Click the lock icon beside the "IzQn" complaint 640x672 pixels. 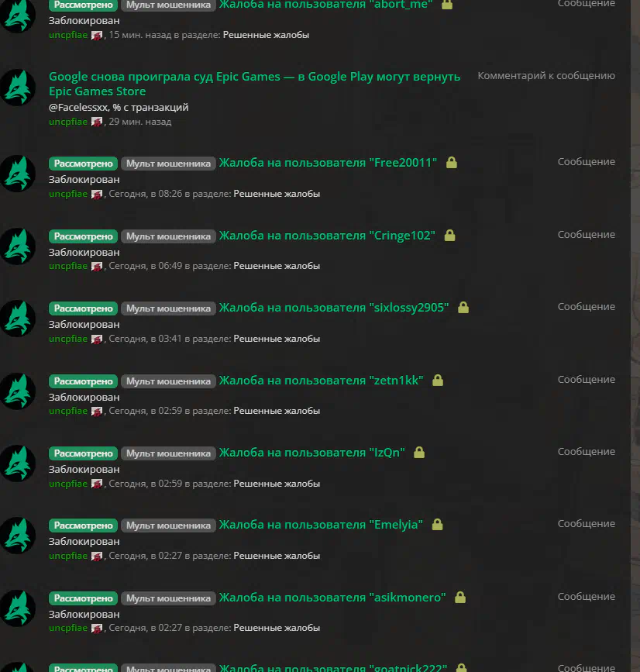[x=419, y=452]
